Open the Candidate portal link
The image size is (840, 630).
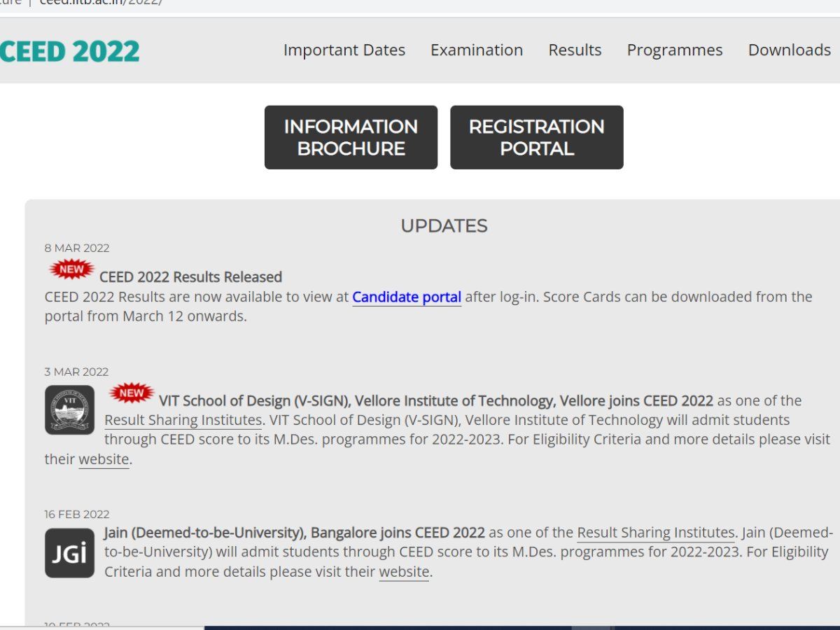[407, 297]
